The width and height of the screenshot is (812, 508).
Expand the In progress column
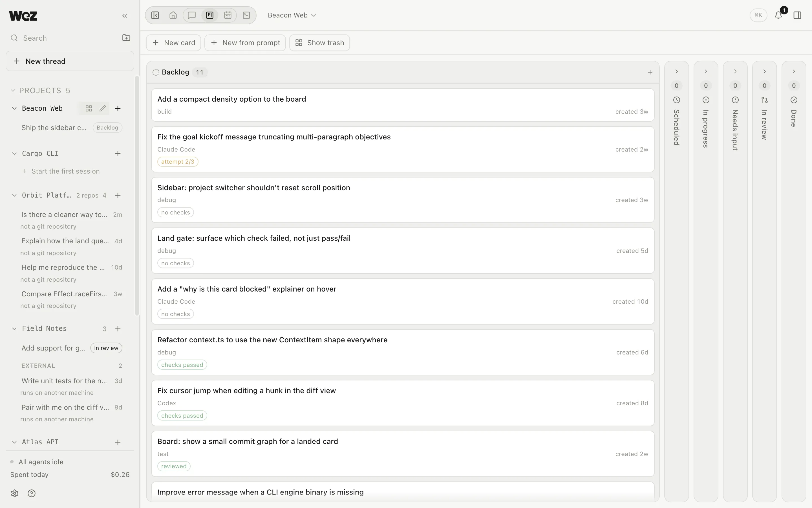pos(706,72)
